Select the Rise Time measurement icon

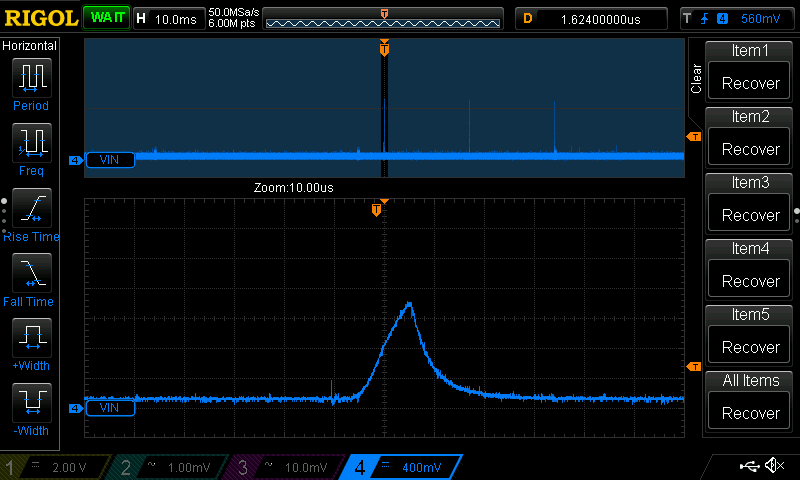[32, 208]
